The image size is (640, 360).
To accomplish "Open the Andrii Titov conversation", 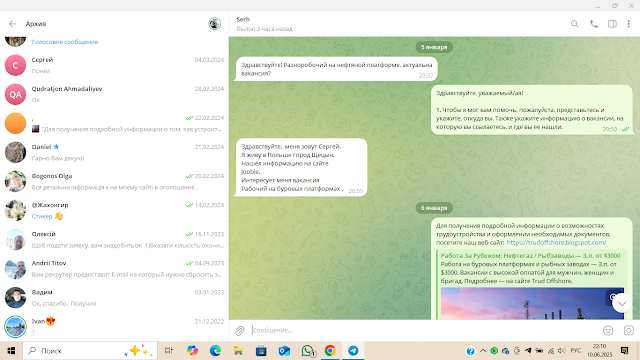I will click(114, 269).
